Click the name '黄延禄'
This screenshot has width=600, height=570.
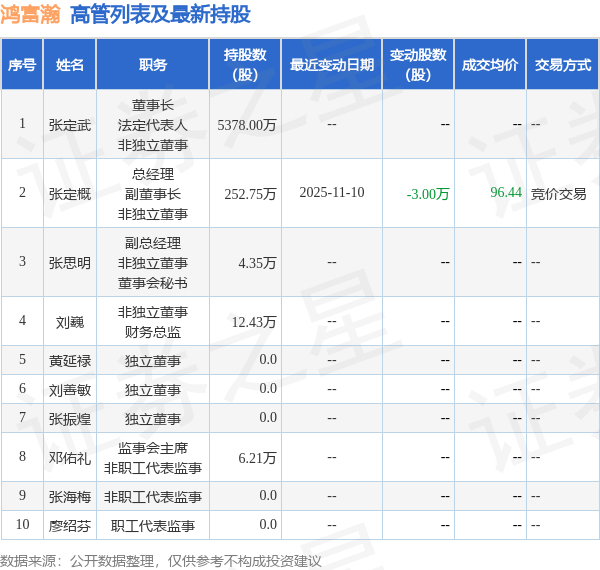point(70,360)
